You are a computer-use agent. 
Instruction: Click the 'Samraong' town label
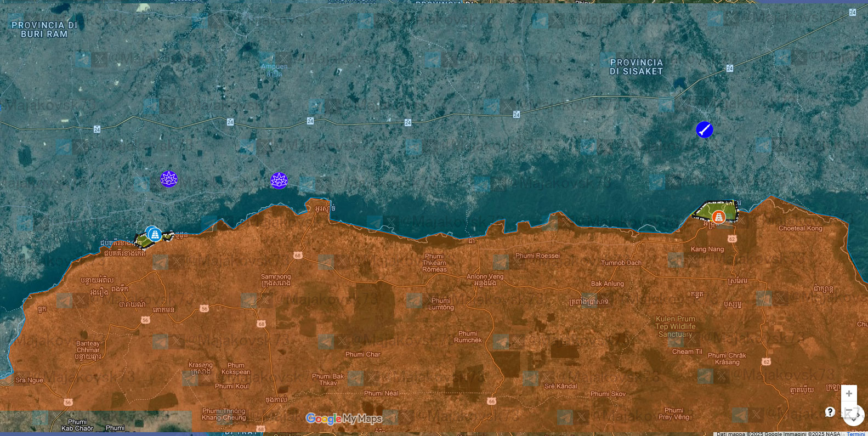tap(276, 277)
